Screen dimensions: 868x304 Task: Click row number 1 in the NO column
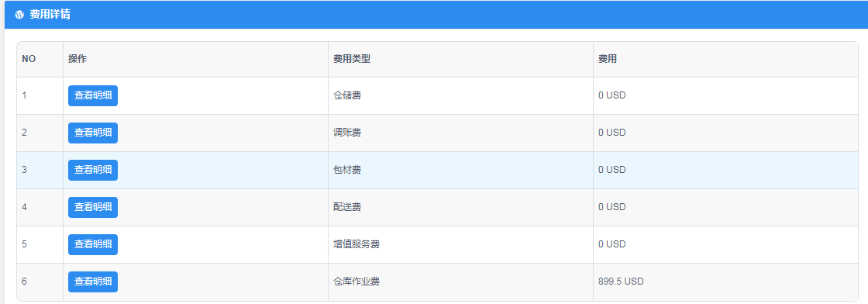pos(24,95)
